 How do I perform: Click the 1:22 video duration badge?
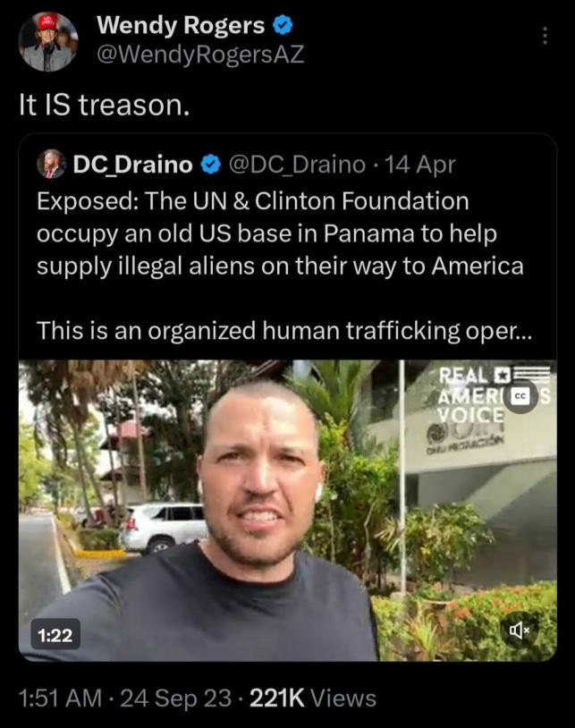click(55, 634)
